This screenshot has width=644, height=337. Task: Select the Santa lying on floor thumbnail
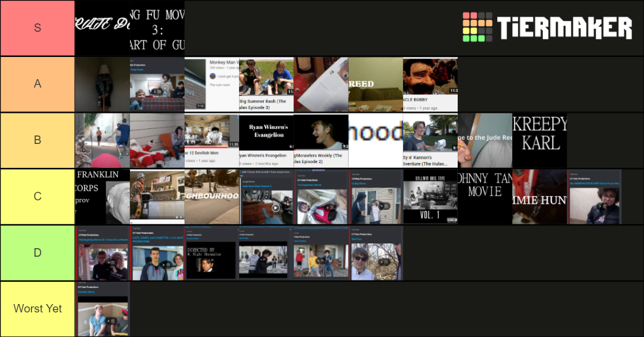(158, 140)
